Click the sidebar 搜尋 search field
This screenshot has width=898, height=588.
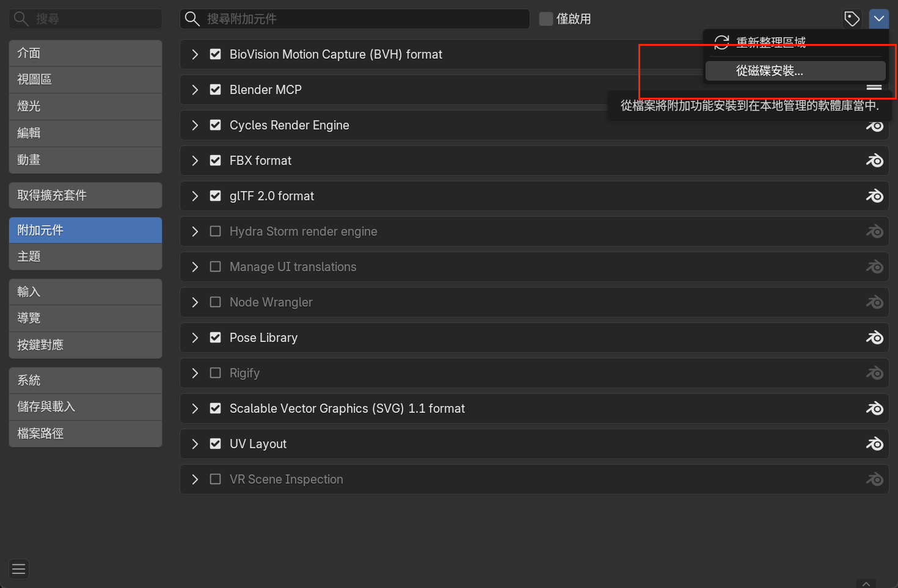86,19
